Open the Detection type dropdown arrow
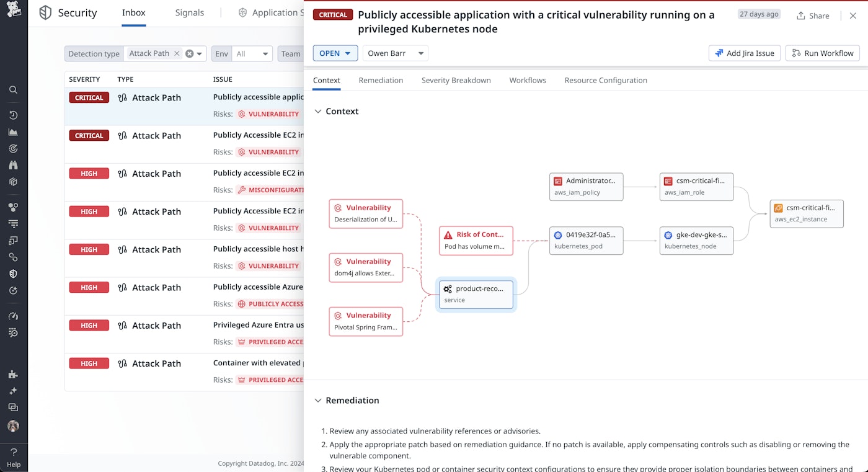The height and width of the screenshot is (472, 868). [x=200, y=54]
